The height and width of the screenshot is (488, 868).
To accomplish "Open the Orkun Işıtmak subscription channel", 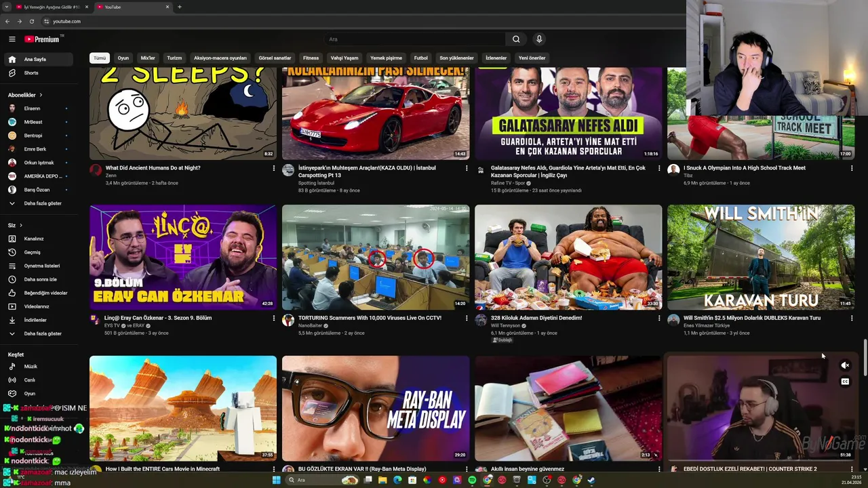I will 38,163.
